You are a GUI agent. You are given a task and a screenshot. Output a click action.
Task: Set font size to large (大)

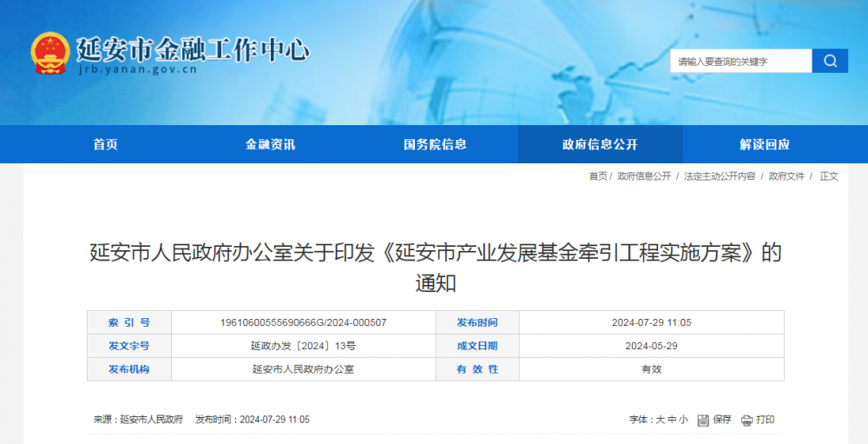(660, 420)
